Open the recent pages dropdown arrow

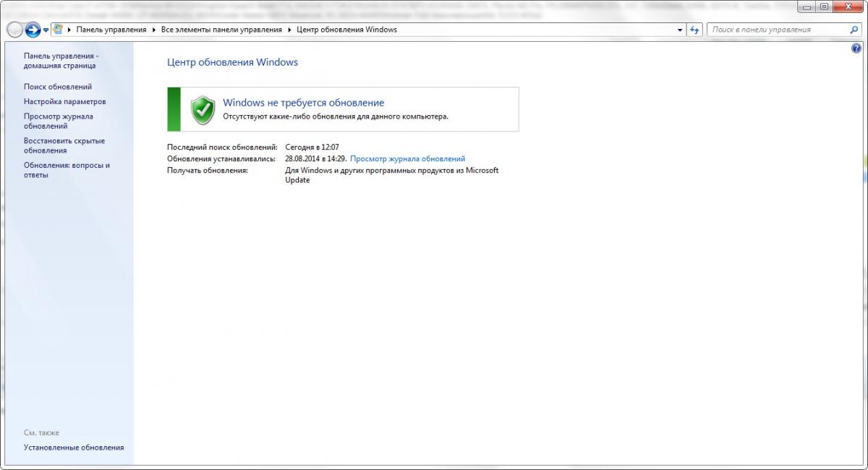(46, 30)
